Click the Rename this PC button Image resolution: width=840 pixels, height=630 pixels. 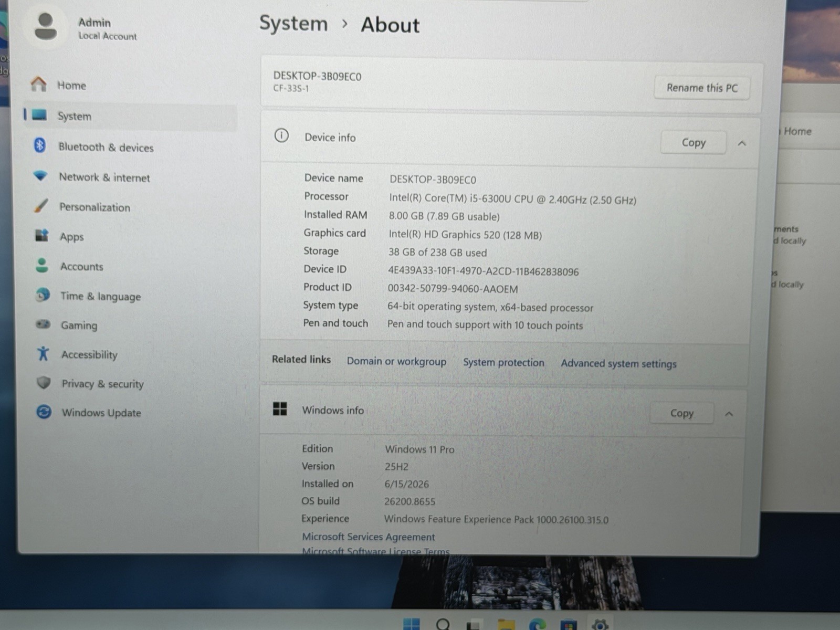point(702,88)
